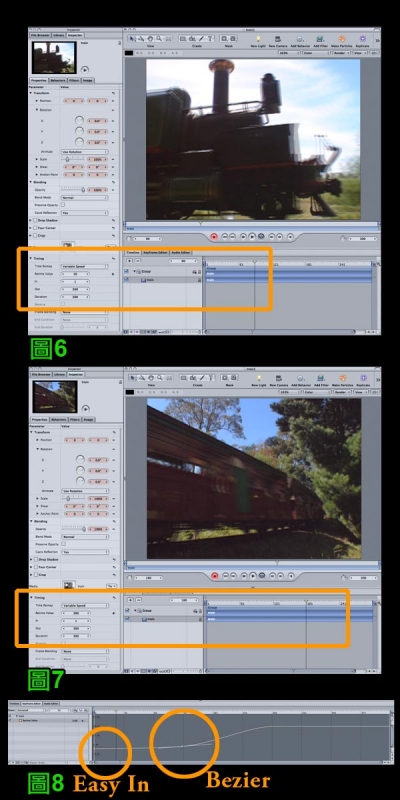Open Time Remap Variable Speed dropdown, figure 7
Viewport: 400px width, 800px height.
[84, 606]
